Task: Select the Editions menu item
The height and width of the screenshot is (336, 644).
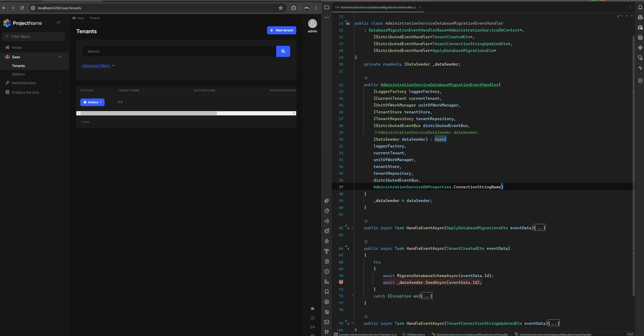Action: pos(18,74)
